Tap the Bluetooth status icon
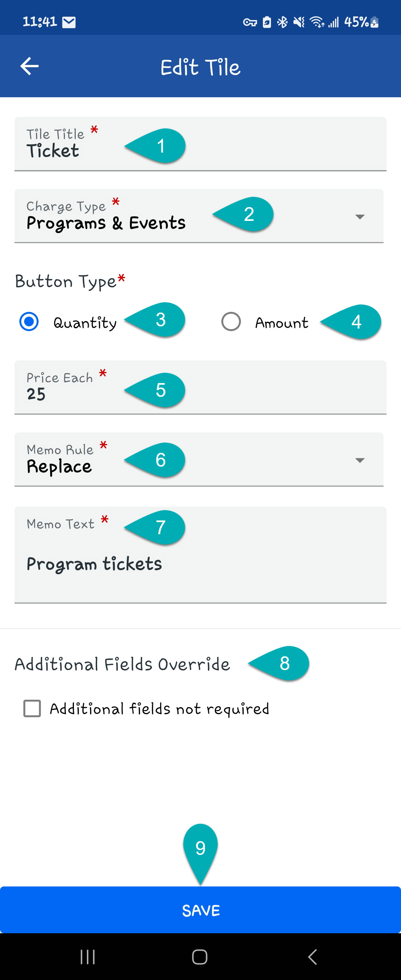Viewport: 401px width, 980px height. (282, 22)
